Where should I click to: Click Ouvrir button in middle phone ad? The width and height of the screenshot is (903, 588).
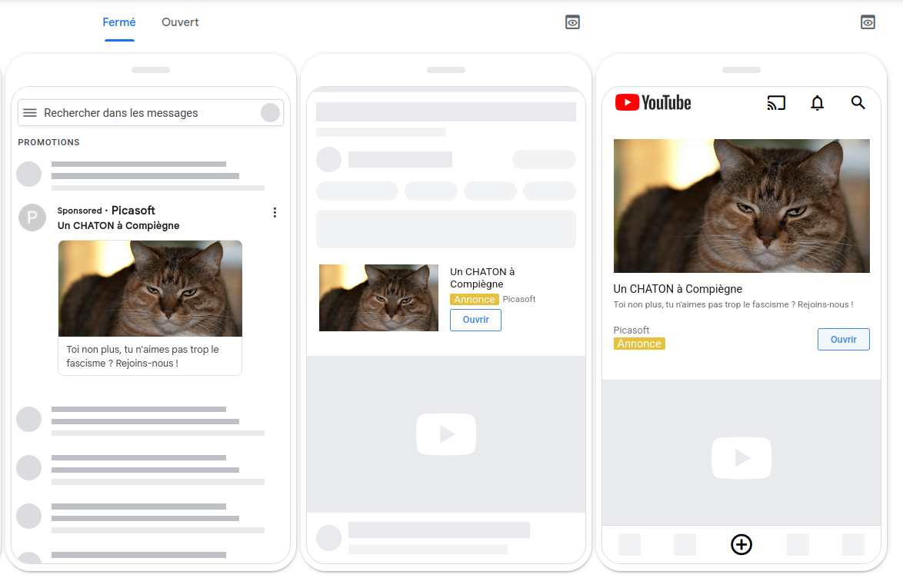(x=475, y=320)
